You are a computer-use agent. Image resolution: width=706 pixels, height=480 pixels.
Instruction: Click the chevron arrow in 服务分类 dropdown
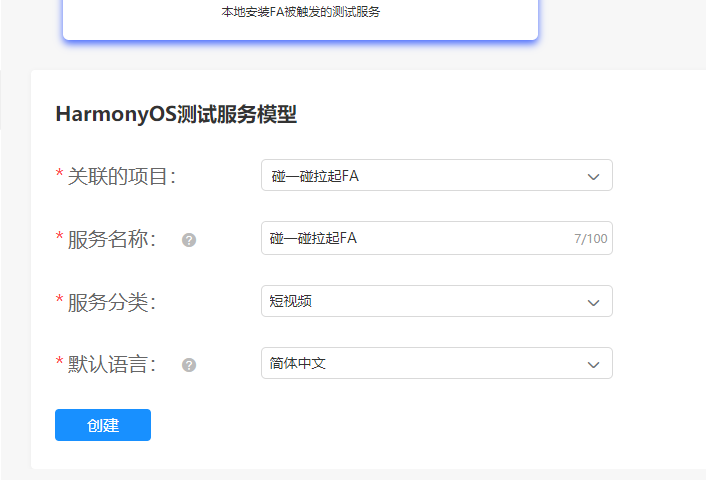(593, 302)
